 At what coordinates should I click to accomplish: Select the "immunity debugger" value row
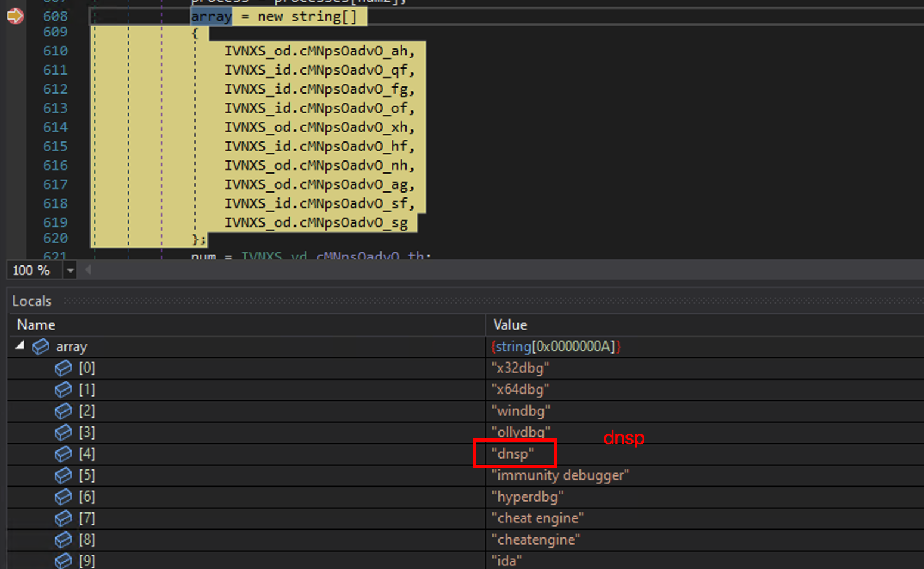pyautogui.click(x=560, y=475)
